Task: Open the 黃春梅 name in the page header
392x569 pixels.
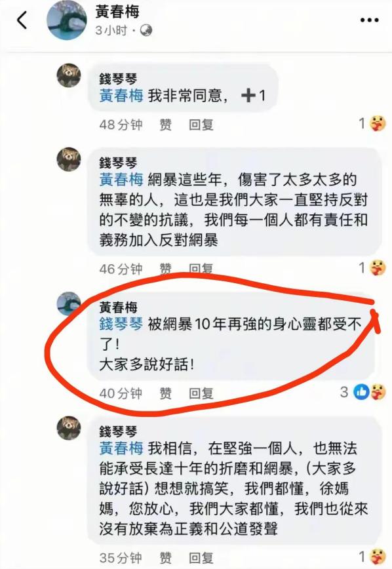Action: point(117,12)
